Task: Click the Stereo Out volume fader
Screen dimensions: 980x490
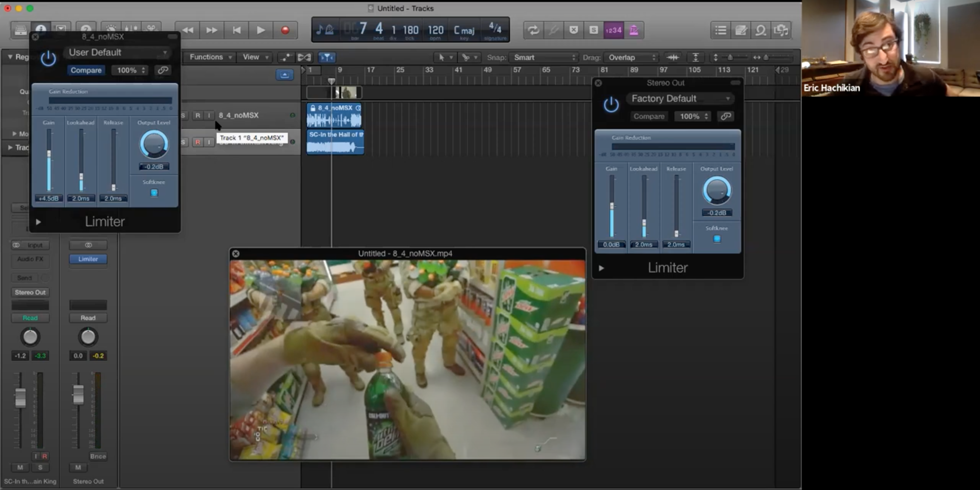Action: (x=78, y=394)
